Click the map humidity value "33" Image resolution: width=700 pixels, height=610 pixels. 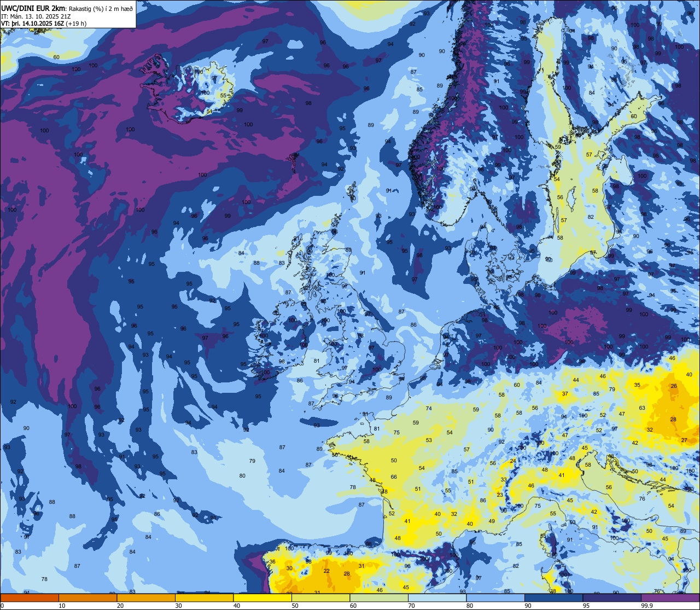[x=504, y=479]
